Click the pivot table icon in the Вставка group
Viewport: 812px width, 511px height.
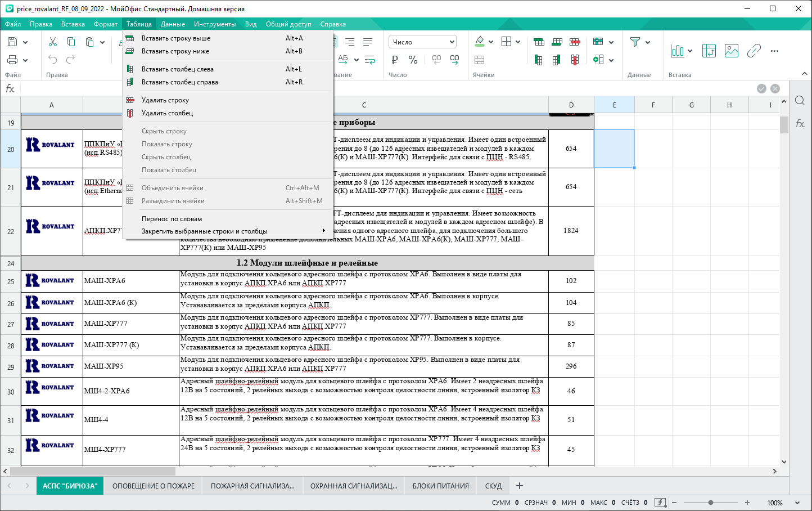(x=709, y=51)
